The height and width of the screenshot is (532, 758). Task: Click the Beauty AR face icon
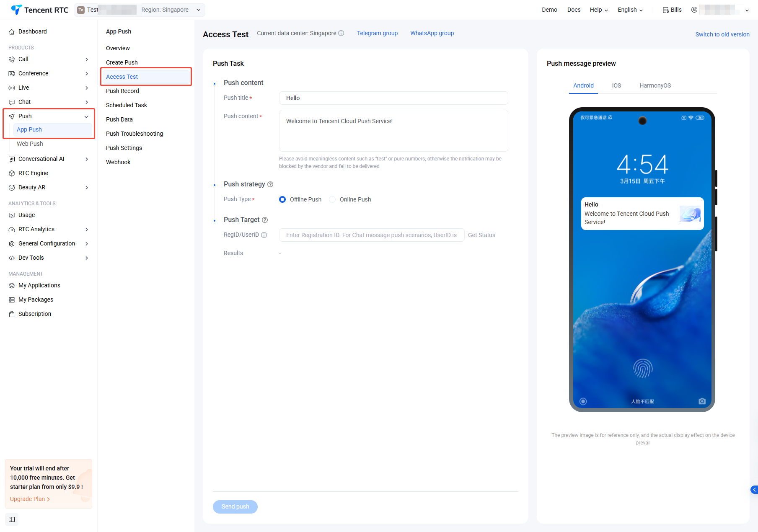pos(12,188)
